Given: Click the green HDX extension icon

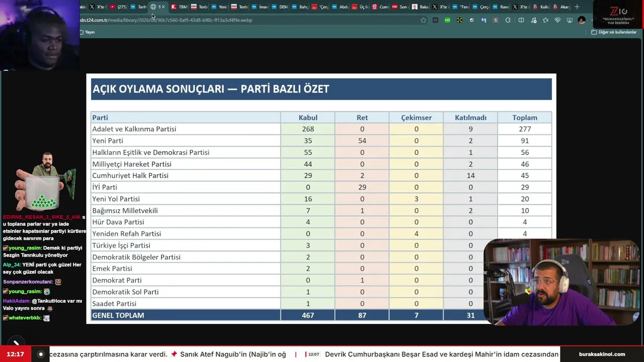Looking at the screenshot, I should 447,20.
